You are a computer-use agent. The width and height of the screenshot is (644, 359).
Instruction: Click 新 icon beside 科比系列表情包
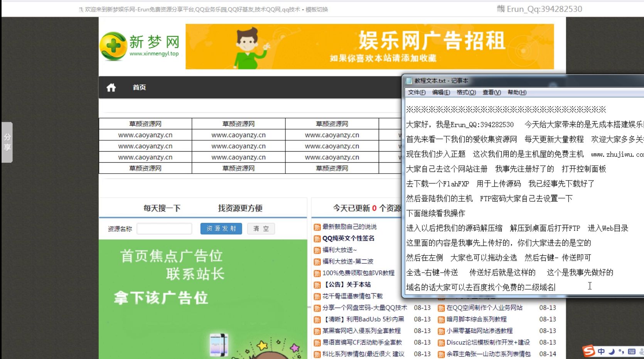[x=317, y=354]
